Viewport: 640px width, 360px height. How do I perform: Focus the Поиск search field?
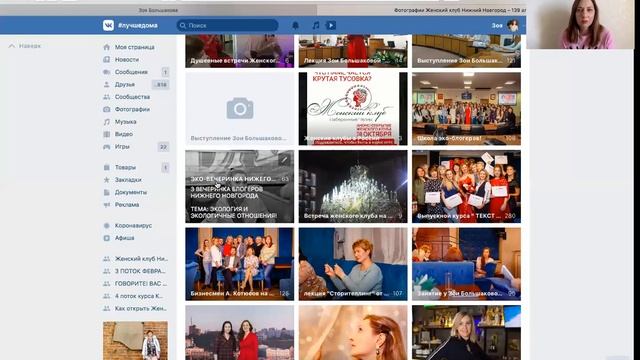[x=227, y=25]
